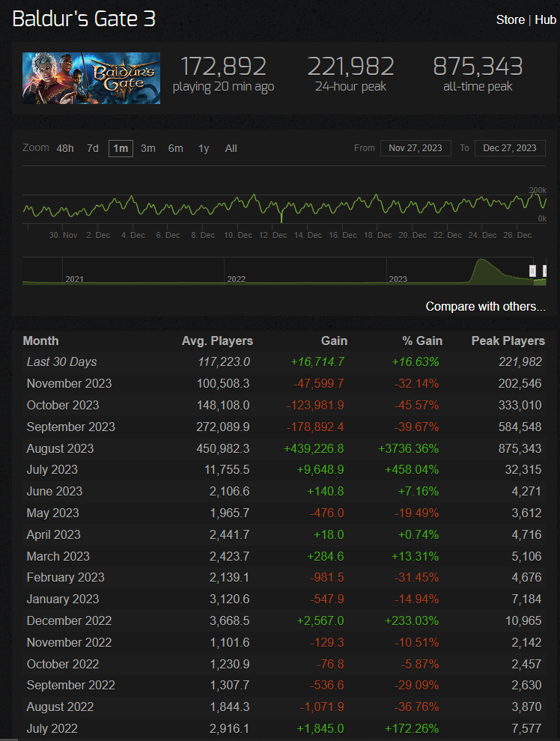This screenshot has height=741, width=560.
Task: Click the 450,982.3 average players value
Action: tap(223, 448)
